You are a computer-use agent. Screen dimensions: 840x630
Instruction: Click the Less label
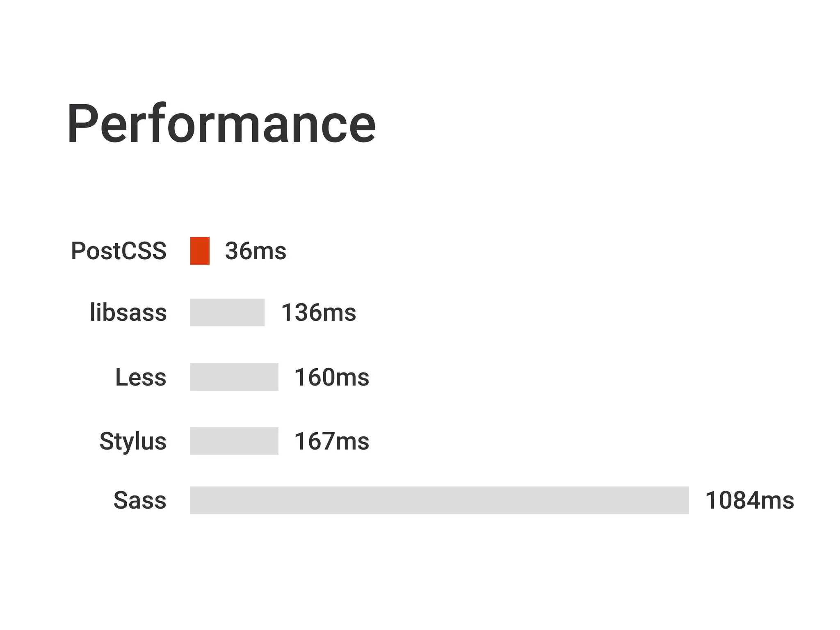[x=141, y=377]
